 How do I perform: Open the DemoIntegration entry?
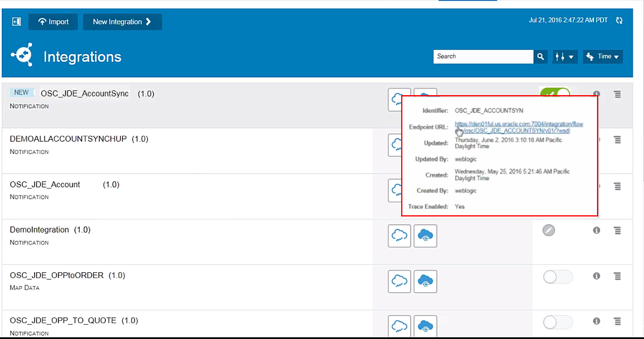pos(39,230)
